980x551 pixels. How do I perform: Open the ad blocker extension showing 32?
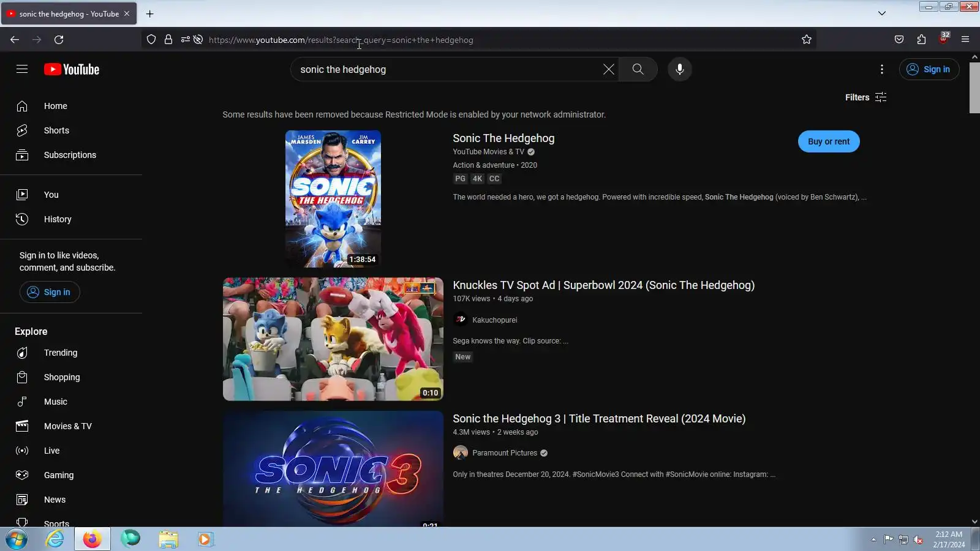pos(944,39)
